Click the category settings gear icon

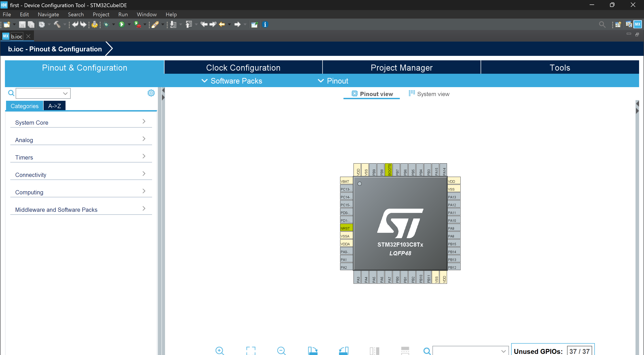[151, 93]
